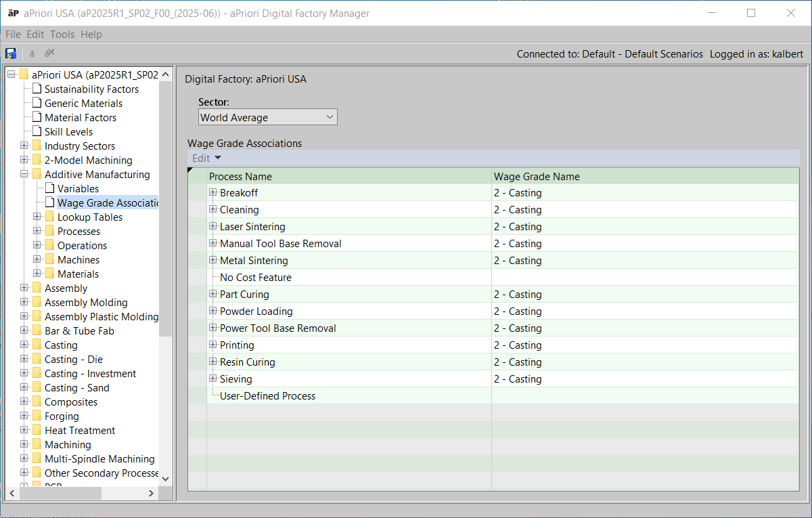Click the Casting - Die folder icon
This screenshot has height=518, width=812.
37,359
